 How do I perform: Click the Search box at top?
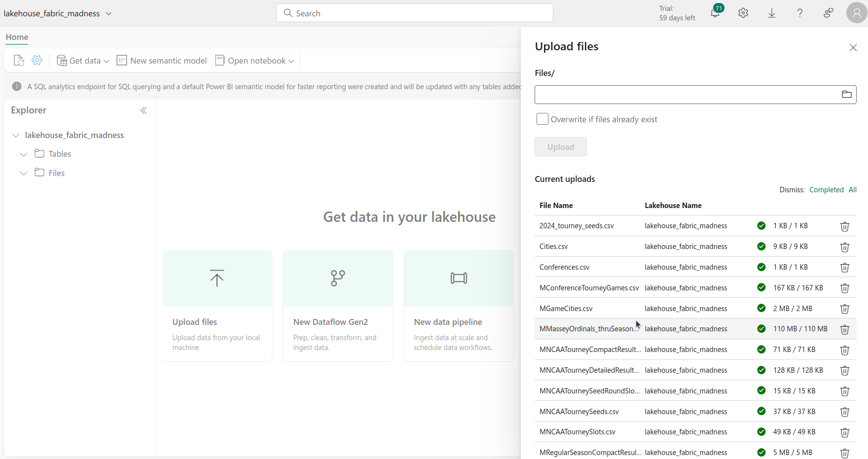click(x=414, y=13)
